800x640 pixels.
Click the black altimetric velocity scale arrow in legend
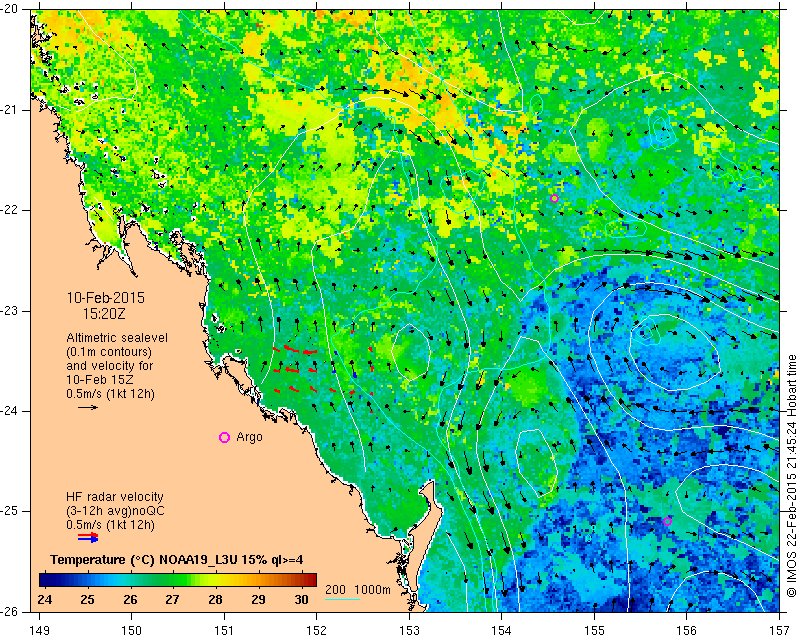tap(88, 407)
